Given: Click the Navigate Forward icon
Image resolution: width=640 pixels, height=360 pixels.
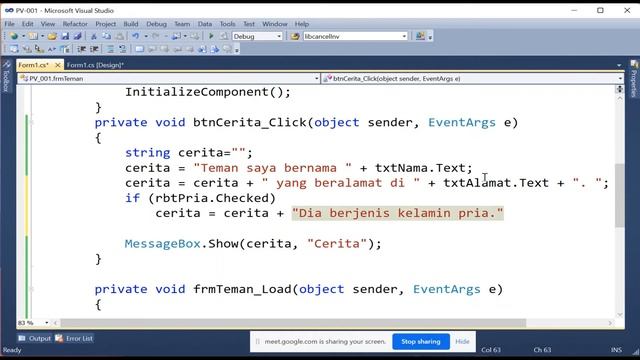Looking at the screenshot, I should [x=195, y=36].
